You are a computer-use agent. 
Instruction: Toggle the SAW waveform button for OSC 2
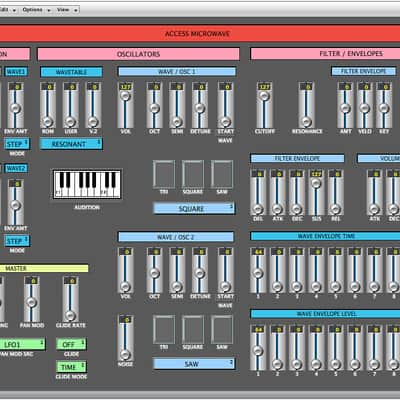222,329
